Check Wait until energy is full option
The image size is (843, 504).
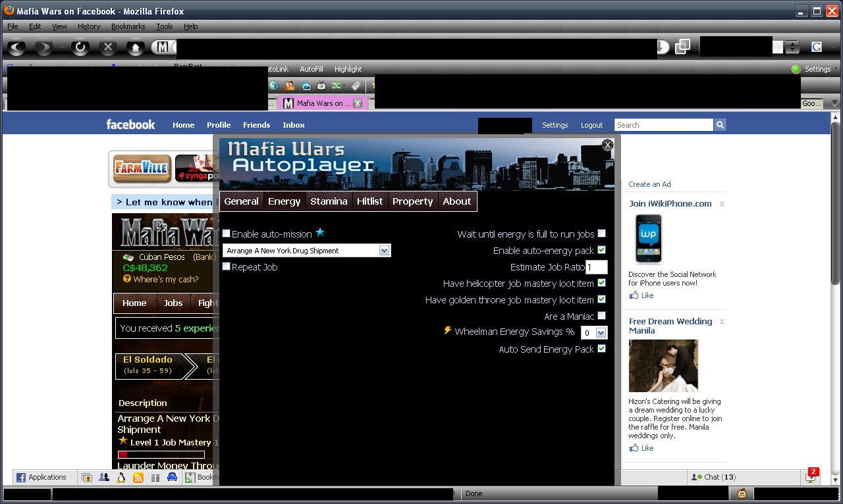point(601,234)
